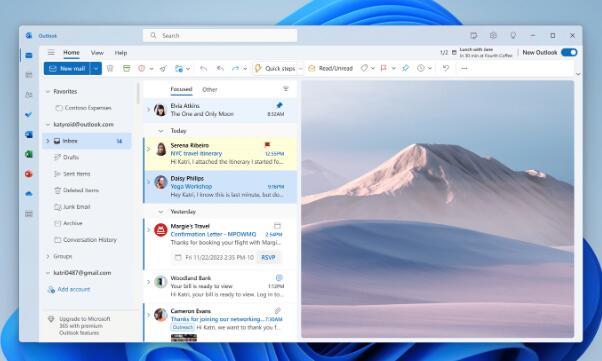602x361 pixels.
Task: Click the Search field
Action: coord(220,35)
